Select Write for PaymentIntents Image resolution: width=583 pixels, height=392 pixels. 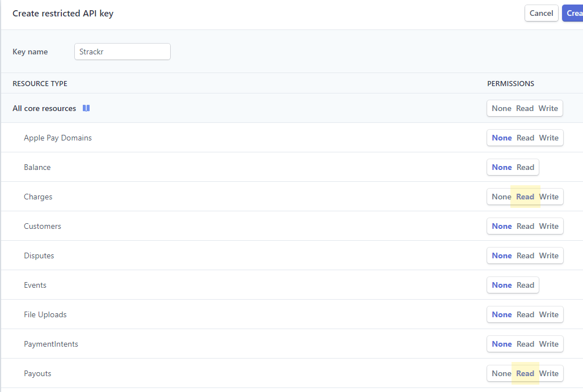(x=549, y=344)
